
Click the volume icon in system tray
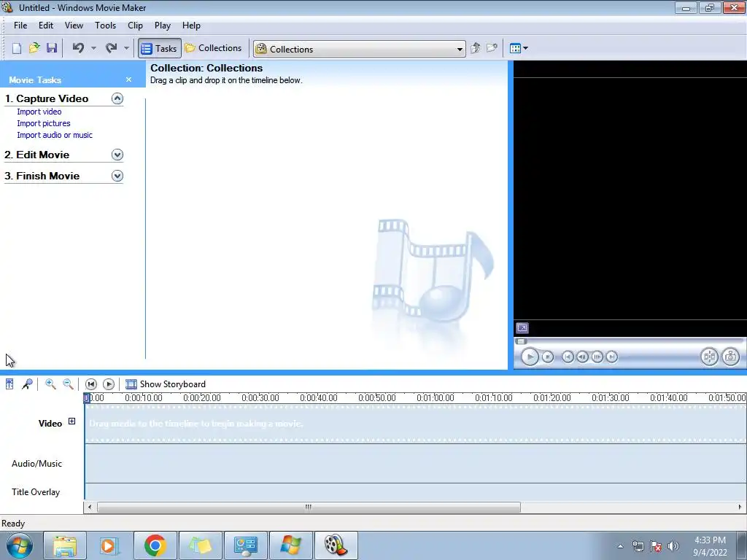coord(673,546)
